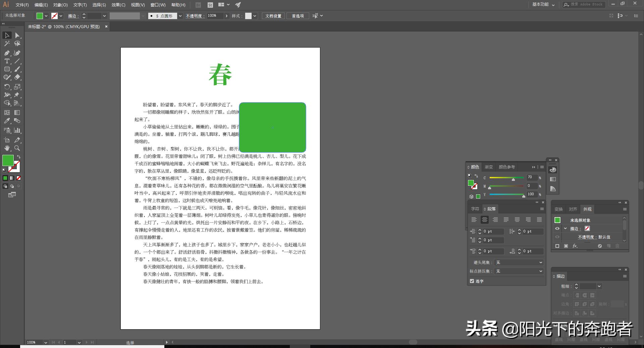The height and width of the screenshot is (348, 644).
Task: Switch to the 渐变 tab
Action: (x=489, y=167)
